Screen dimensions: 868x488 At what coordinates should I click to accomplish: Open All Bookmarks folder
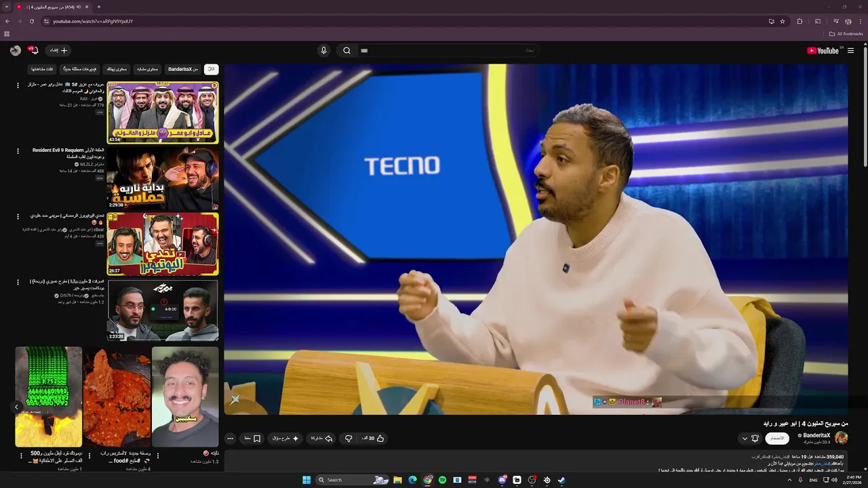846,34
